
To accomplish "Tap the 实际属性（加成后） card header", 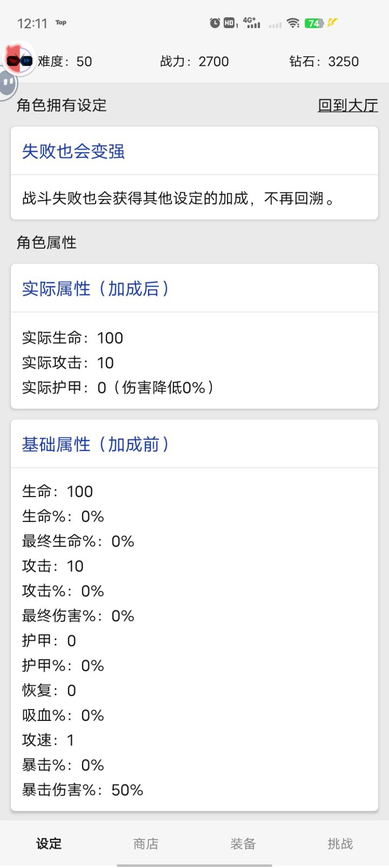I will click(x=96, y=289).
